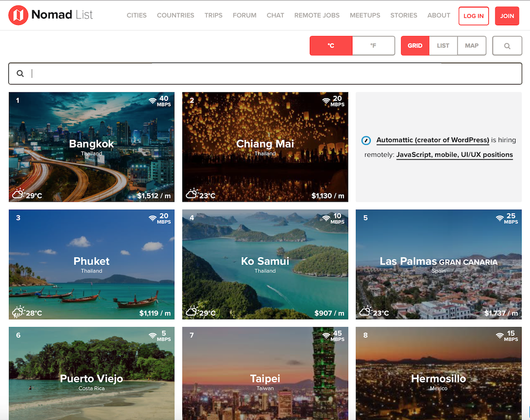Click the Puerto Viejo wifi speed icon
Viewport: 530px width, 420px height.
tap(153, 335)
